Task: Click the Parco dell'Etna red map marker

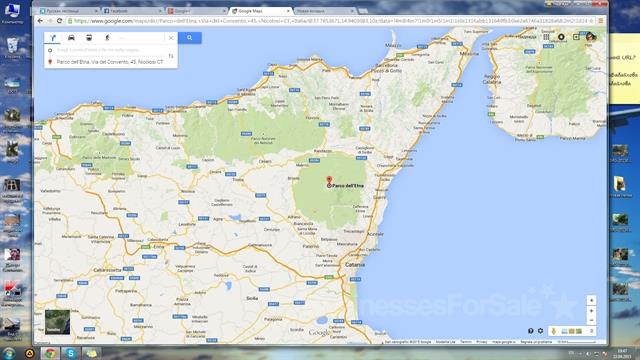Action: [x=329, y=180]
